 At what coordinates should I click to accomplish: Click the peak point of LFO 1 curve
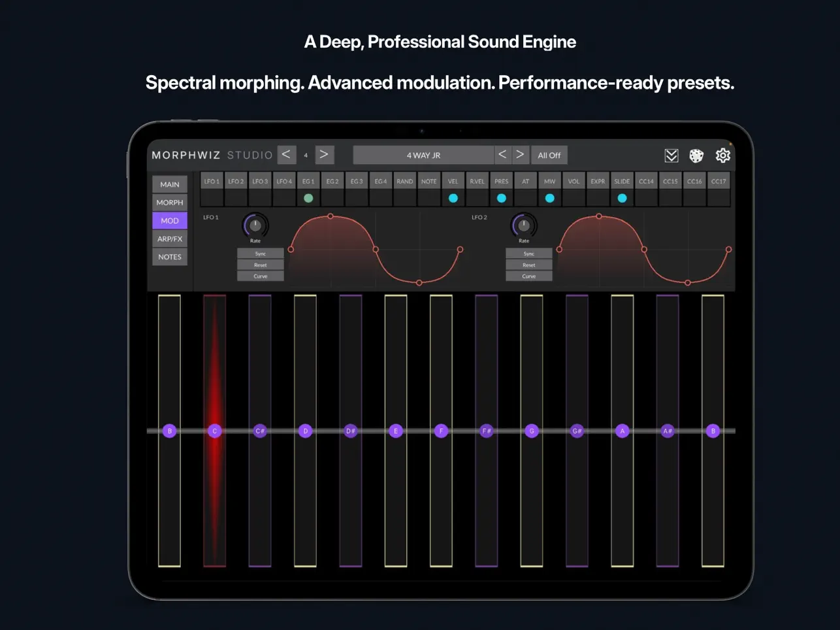click(x=331, y=216)
